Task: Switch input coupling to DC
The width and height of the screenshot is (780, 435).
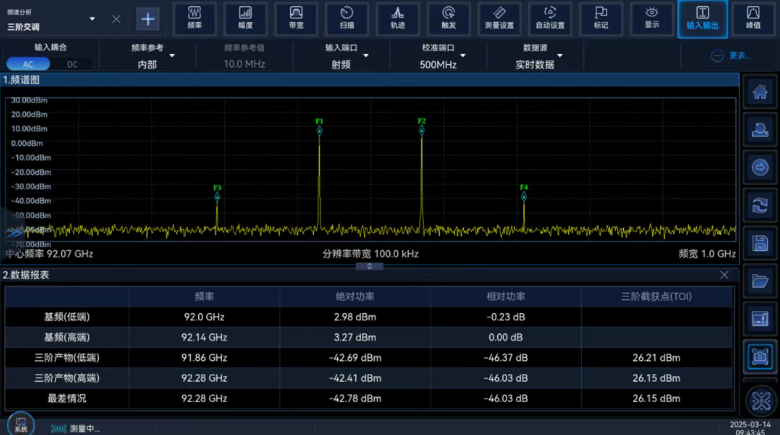Action: (73, 64)
